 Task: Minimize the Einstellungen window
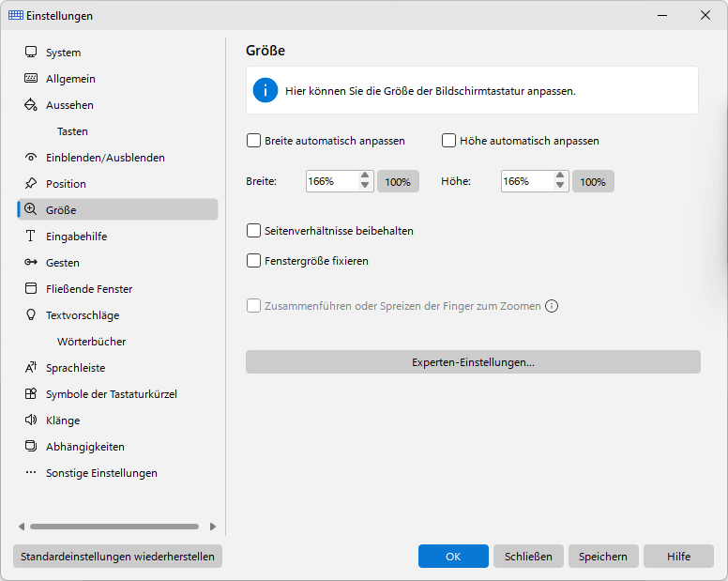coord(662,15)
